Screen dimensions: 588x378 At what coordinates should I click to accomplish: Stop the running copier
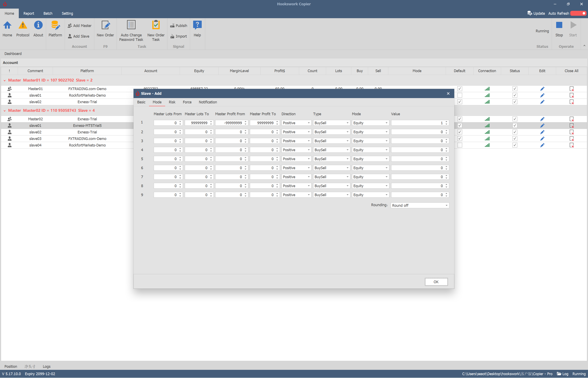pyautogui.click(x=559, y=29)
